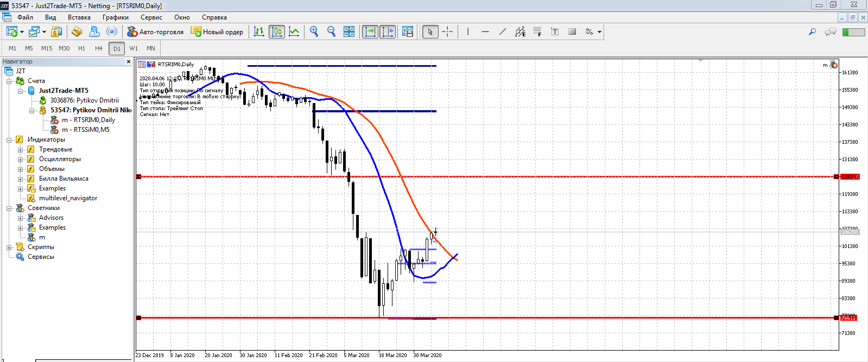Zoom out the chart view
Screen dimensions: 868x362
tap(331, 31)
